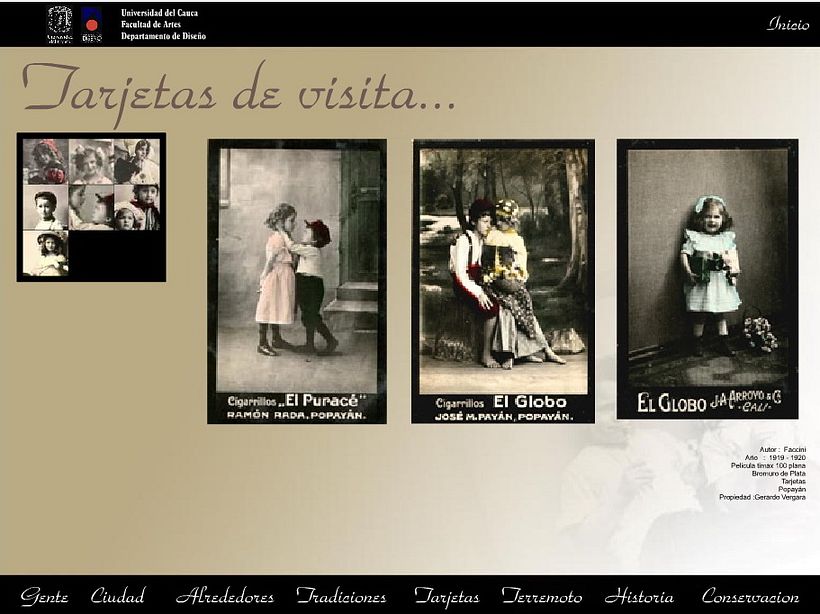Click the 'Año : 1919 - 1920' line

coord(775,457)
